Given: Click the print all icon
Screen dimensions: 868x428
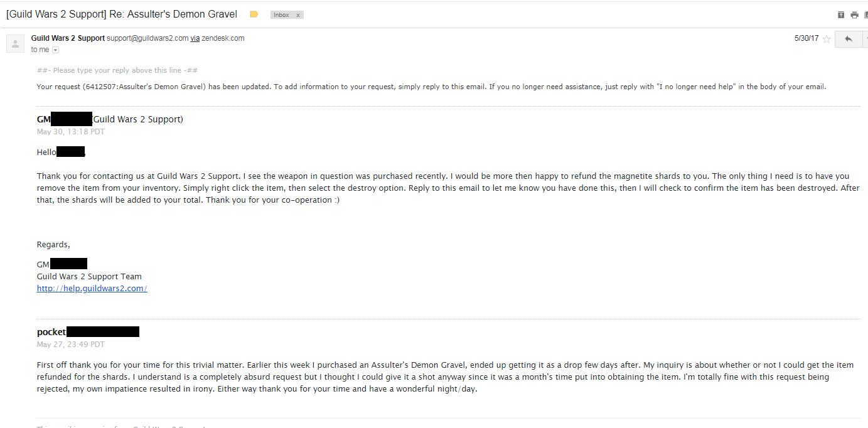Looking at the screenshot, I should click(854, 15).
